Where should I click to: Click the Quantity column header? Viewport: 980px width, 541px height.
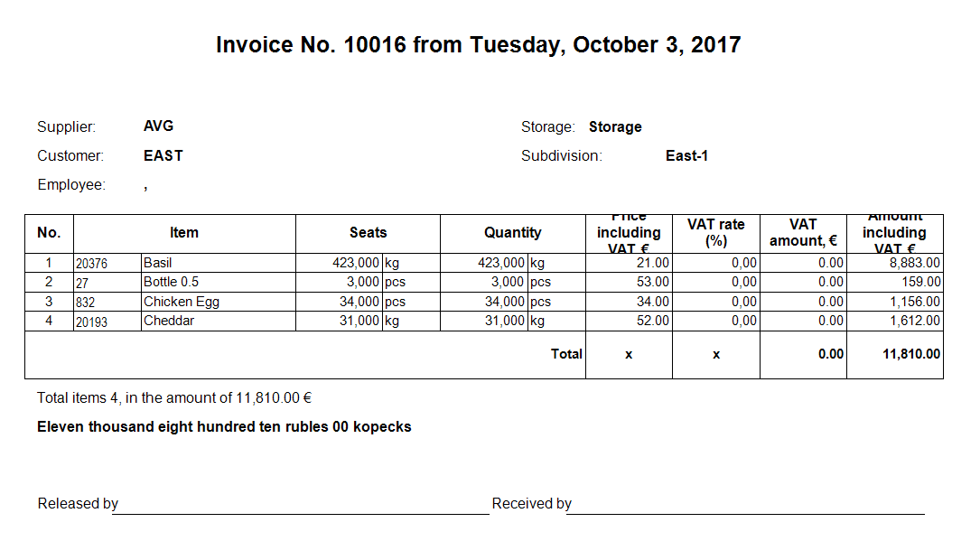(x=512, y=233)
